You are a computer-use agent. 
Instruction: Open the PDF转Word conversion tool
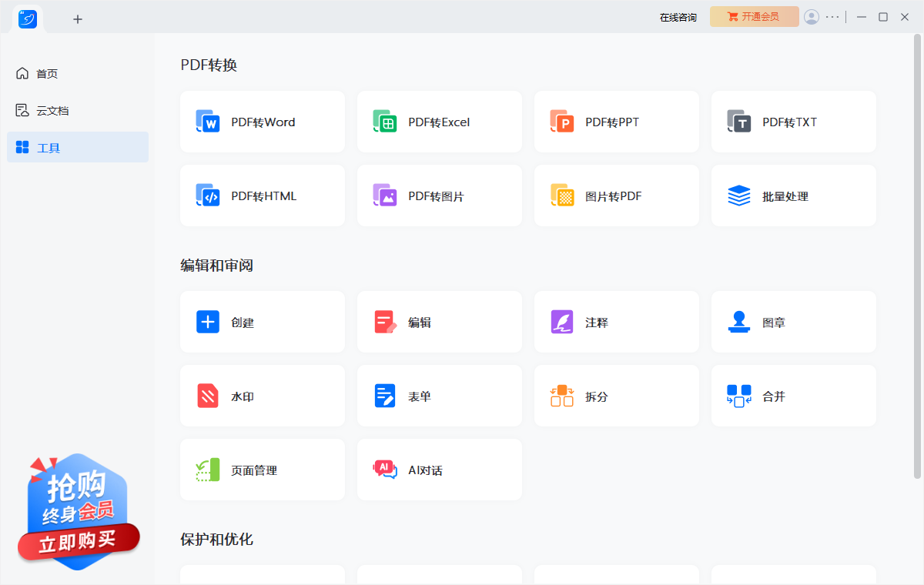pos(262,122)
